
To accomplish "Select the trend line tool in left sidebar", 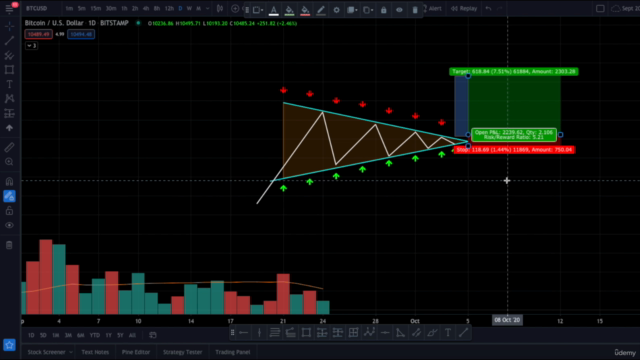I will click(x=9, y=40).
